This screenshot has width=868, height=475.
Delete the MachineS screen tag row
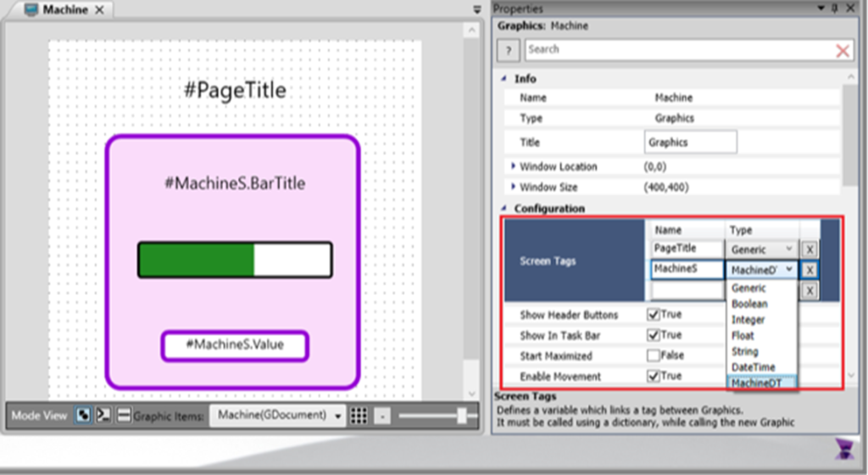(x=810, y=270)
